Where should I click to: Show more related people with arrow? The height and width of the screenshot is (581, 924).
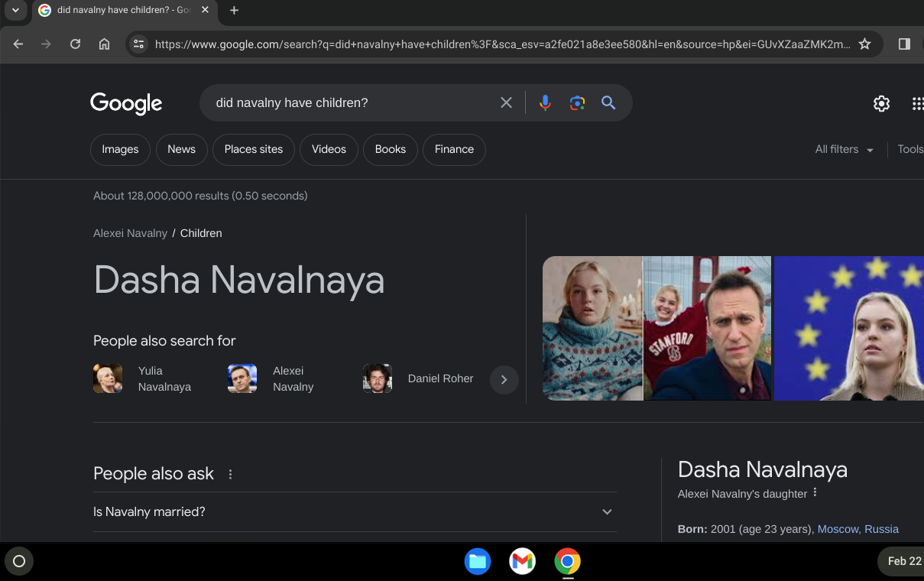coord(504,379)
